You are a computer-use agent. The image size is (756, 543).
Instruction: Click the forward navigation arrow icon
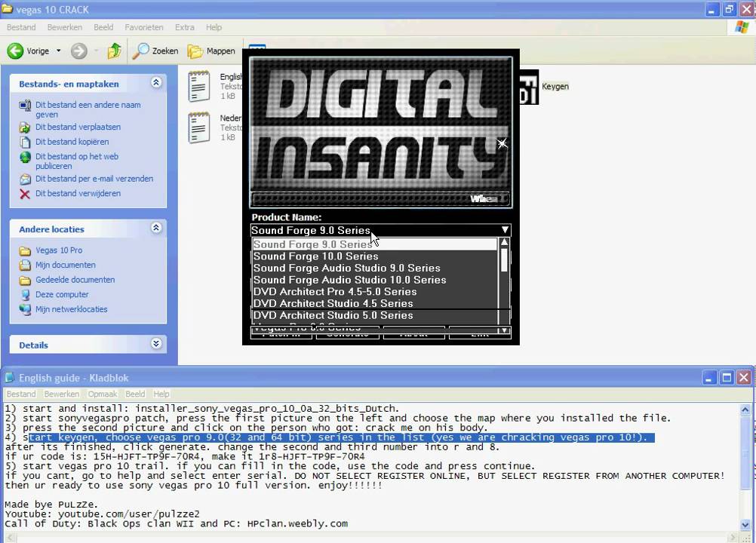tap(79, 51)
